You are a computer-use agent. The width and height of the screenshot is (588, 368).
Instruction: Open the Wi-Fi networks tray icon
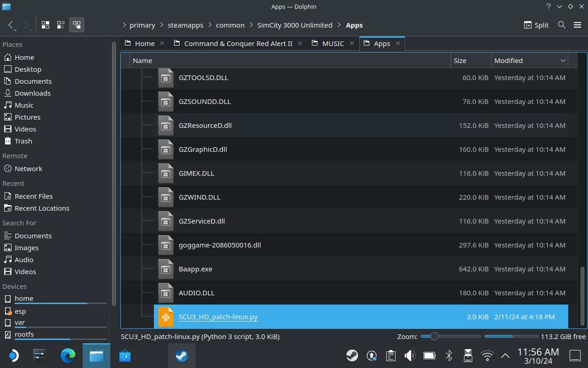(487, 356)
